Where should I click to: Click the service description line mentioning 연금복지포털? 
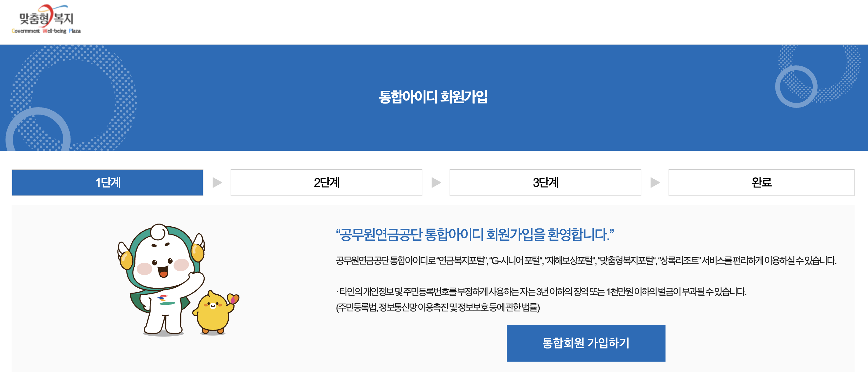pyautogui.click(x=586, y=261)
